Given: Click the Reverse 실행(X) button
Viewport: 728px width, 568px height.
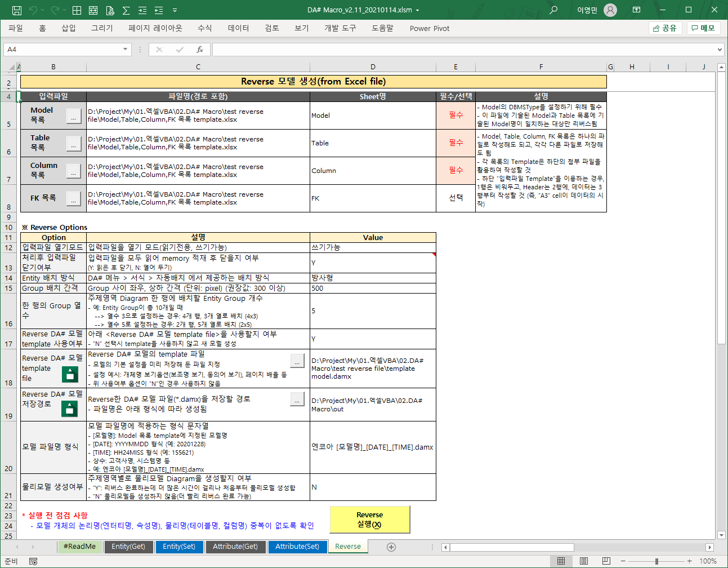Looking at the screenshot, I should tap(370, 520).
